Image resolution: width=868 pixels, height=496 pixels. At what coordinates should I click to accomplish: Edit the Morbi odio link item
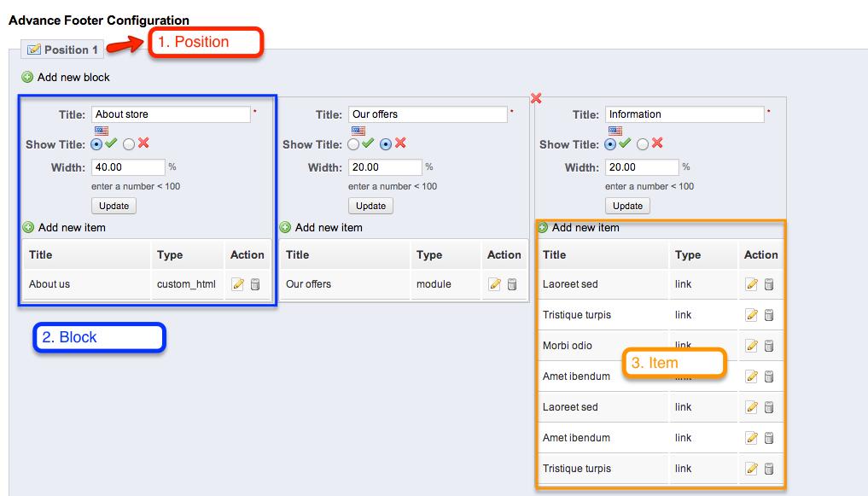pyautogui.click(x=752, y=346)
